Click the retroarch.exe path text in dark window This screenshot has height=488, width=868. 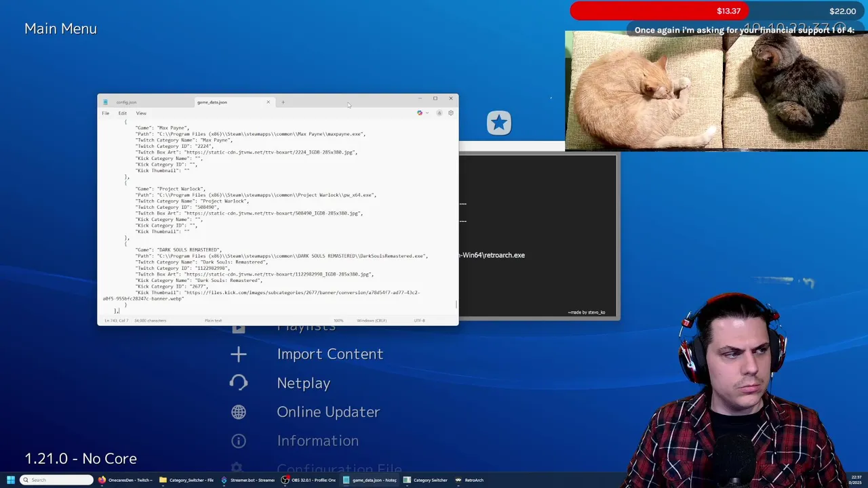(492, 256)
